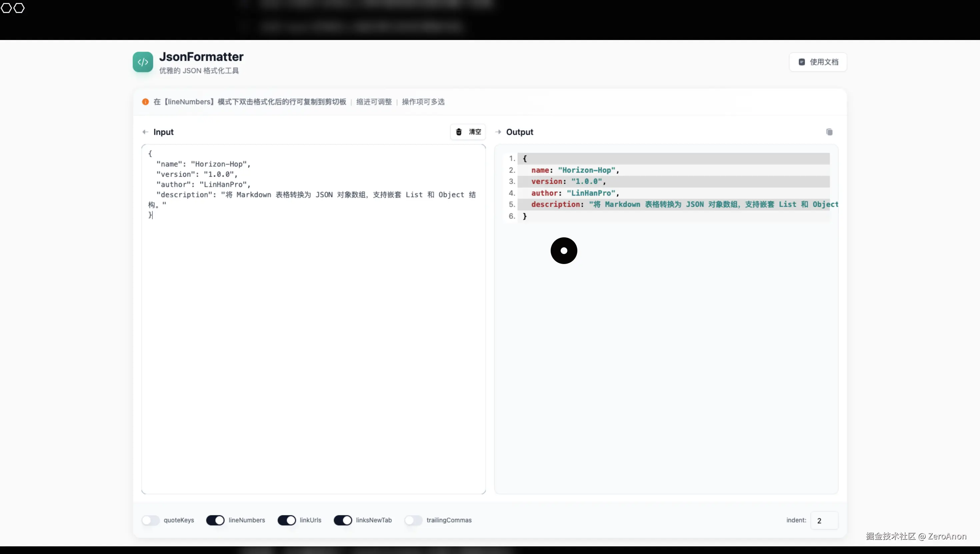Click the trash icon to clear input
The width and height of the screenshot is (980, 554).
click(459, 132)
